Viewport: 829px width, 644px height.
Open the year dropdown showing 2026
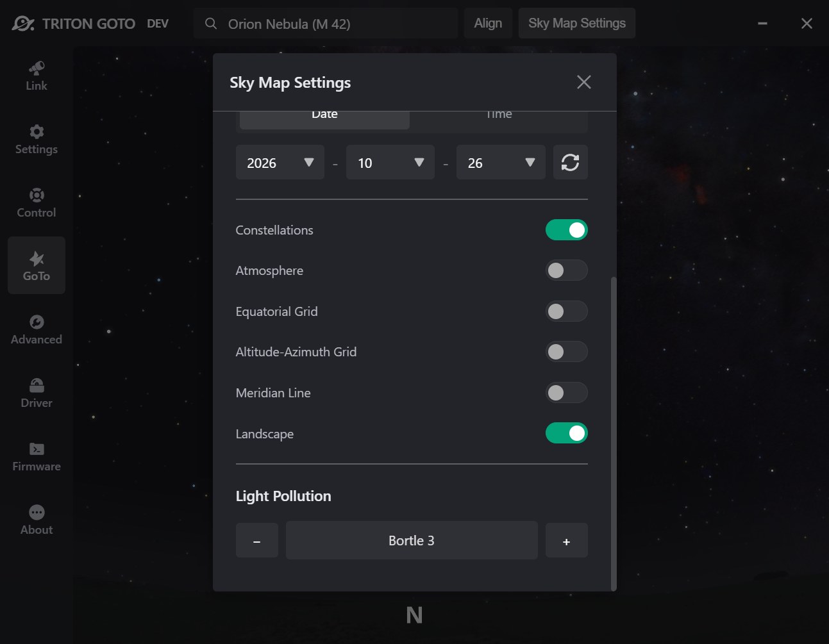click(x=280, y=163)
